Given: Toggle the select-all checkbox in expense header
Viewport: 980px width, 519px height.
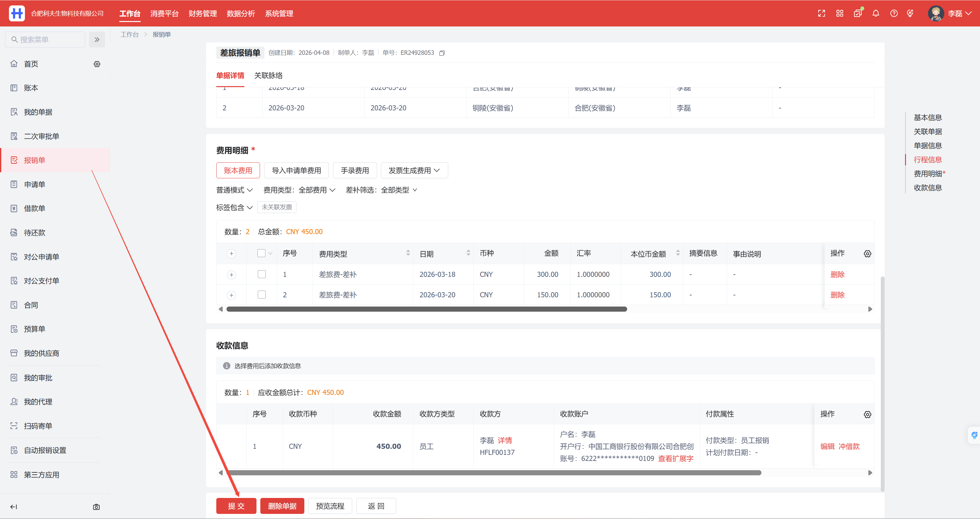Looking at the screenshot, I should tap(261, 253).
